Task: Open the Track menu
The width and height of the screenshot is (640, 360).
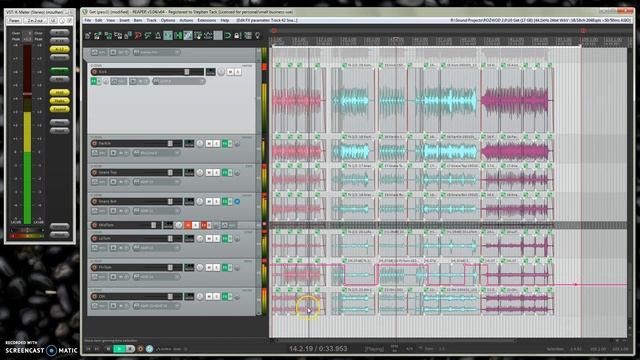Action: click(151, 20)
